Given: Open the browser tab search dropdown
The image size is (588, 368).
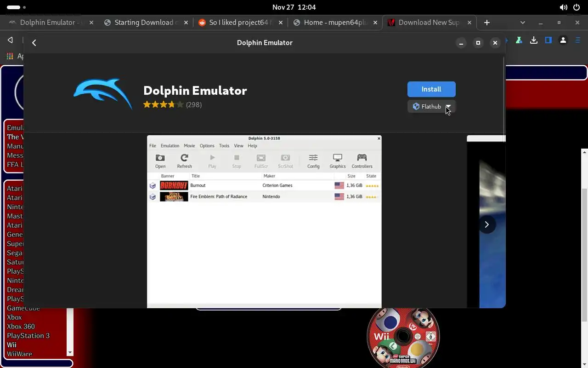Looking at the screenshot, I should pos(522,23).
